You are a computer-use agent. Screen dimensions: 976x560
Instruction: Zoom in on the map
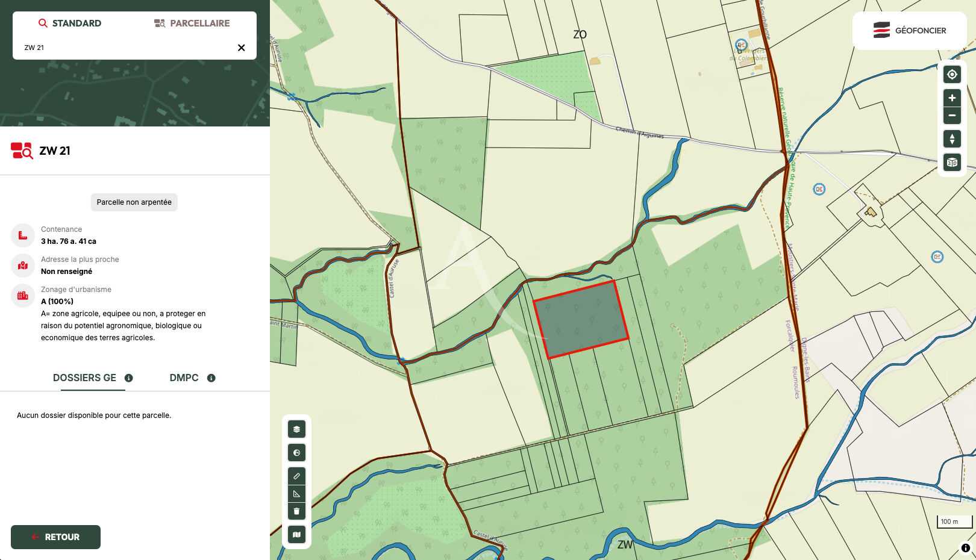click(952, 98)
